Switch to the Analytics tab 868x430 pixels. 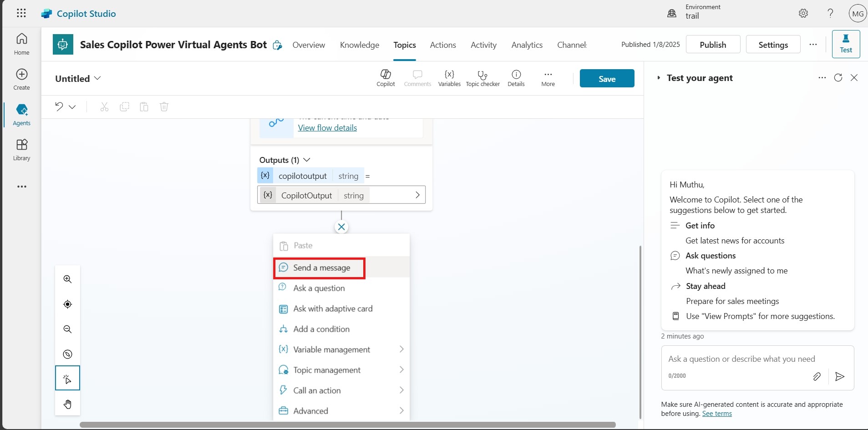pyautogui.click(x=527, y=45)
